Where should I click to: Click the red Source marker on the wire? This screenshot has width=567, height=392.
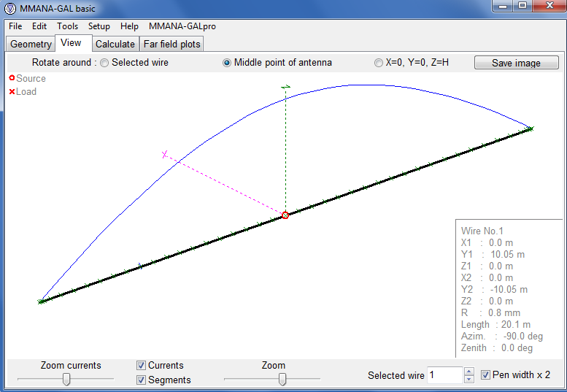(285, 215)
